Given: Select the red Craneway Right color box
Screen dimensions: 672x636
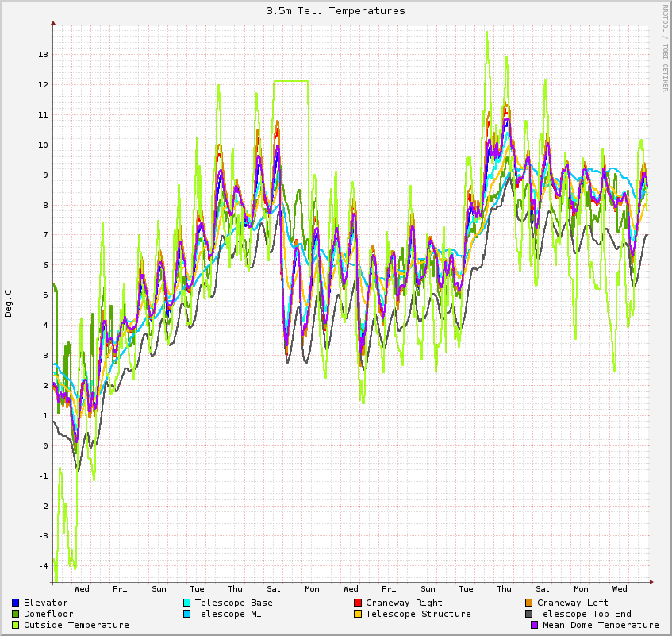Looking at the screenshot, I should (x=358, y=603).
